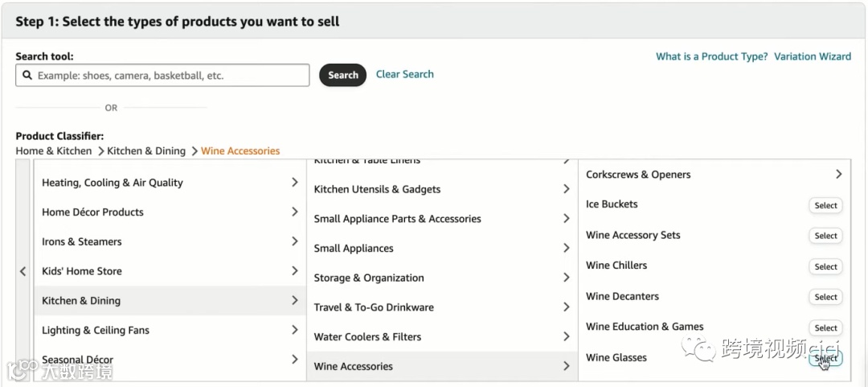Open the What is a Product Type? link

tap(711, 56)
